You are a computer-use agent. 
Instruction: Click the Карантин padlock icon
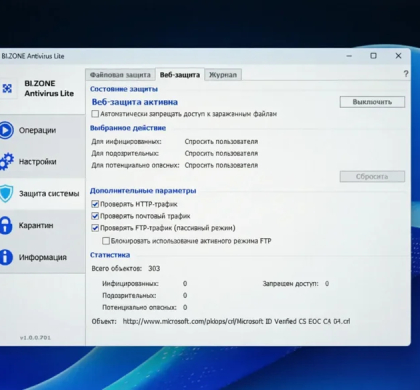coord(6,225)
